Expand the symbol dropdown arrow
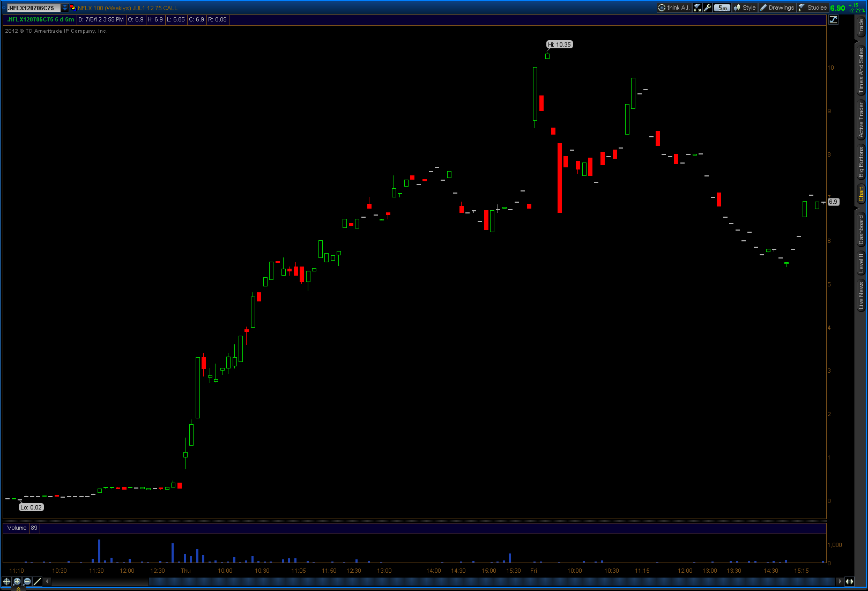The image size is (868, 591). pos(65,8)
